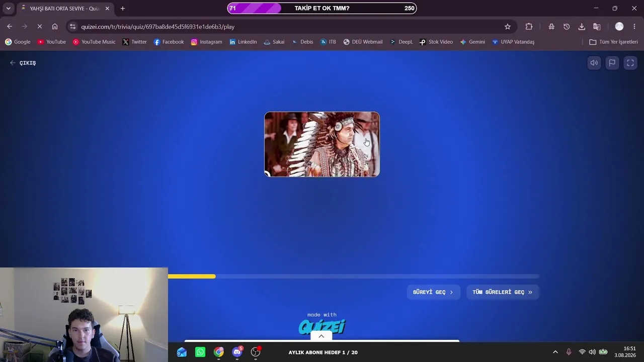
Task: Open the Chrome profile avatar
Action: (x=619, y=27)
